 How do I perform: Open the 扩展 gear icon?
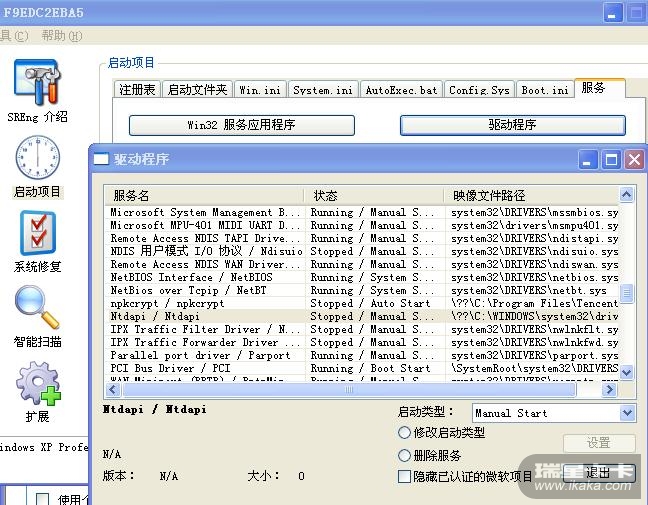tap(38, 383)
